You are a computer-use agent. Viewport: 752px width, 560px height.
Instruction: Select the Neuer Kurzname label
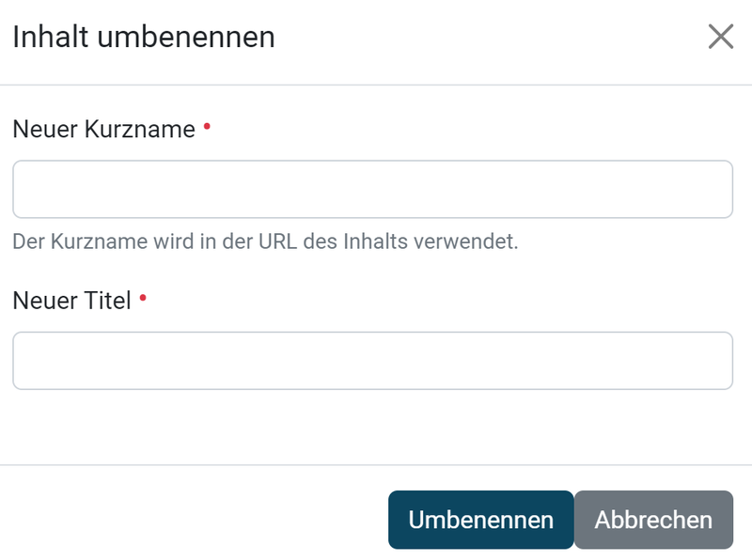tap(104, 129)
